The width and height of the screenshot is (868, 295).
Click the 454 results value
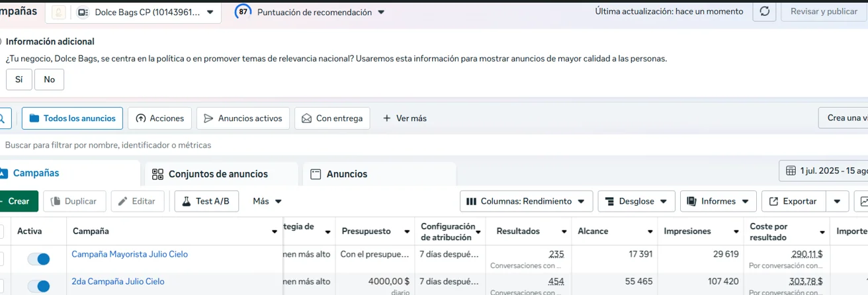coord(556,281)
